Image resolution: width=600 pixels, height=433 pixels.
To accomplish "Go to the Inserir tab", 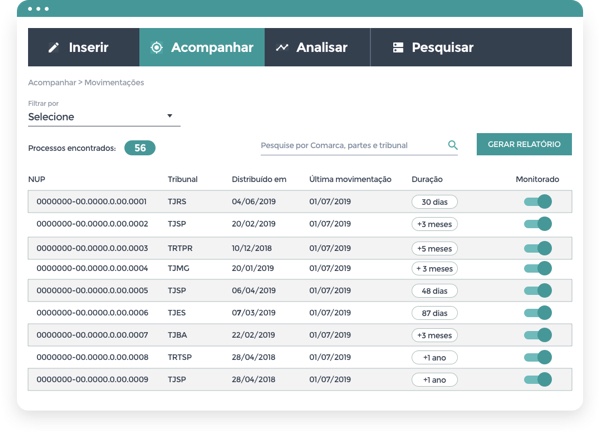I will (83, 47).
